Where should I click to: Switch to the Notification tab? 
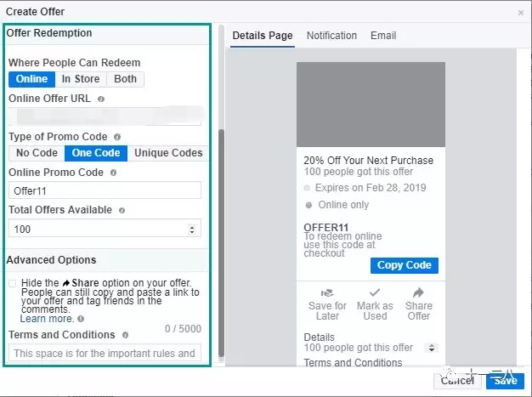pyautogui.click(x=331, y=36)
